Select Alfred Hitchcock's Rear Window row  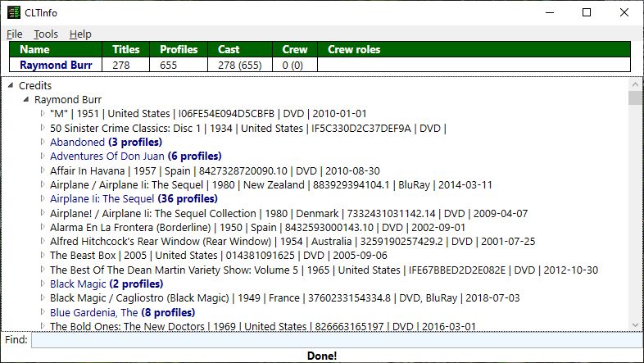click(x=293, y=241)
